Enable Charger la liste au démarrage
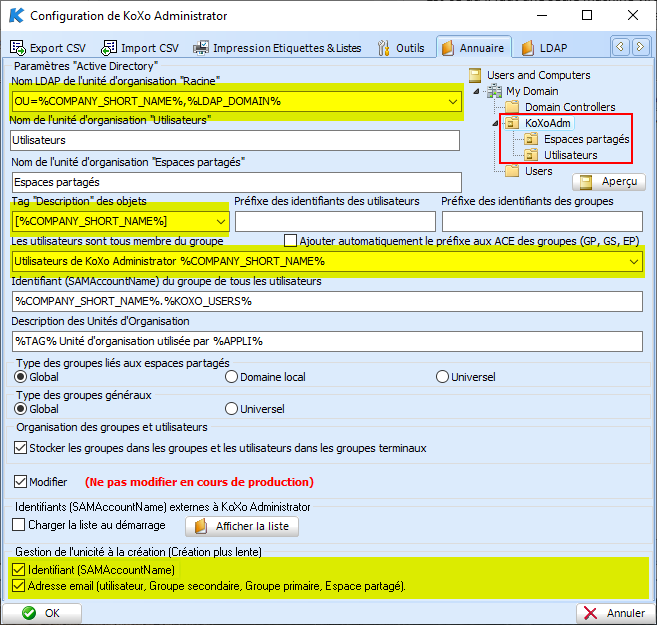 (x=19, y=525)
